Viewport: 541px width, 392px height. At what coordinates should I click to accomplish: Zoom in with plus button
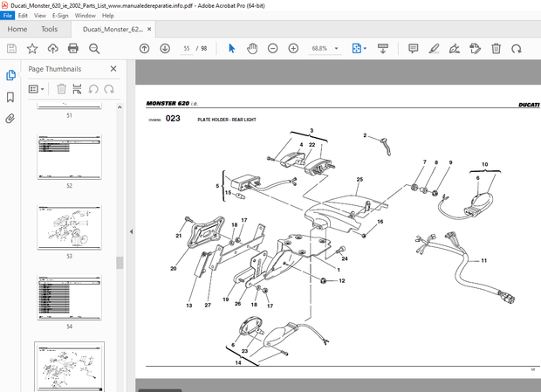[x=293, y=48]
